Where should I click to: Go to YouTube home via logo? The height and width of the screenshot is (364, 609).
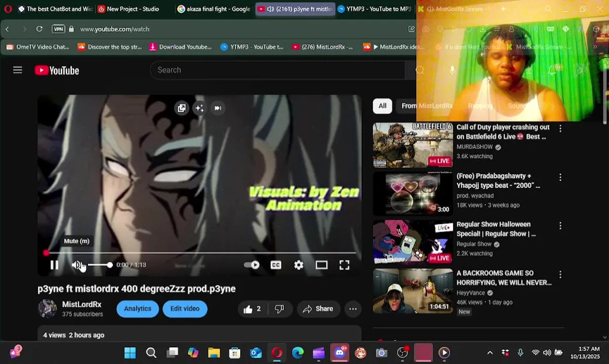coord(57,70)
